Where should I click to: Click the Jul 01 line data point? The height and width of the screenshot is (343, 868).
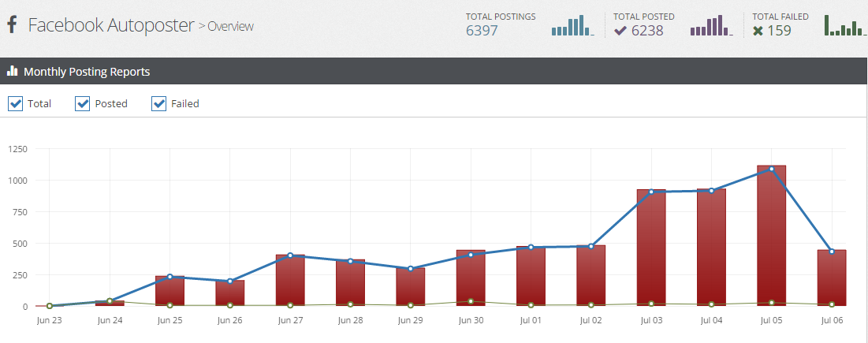pos(531,248)
